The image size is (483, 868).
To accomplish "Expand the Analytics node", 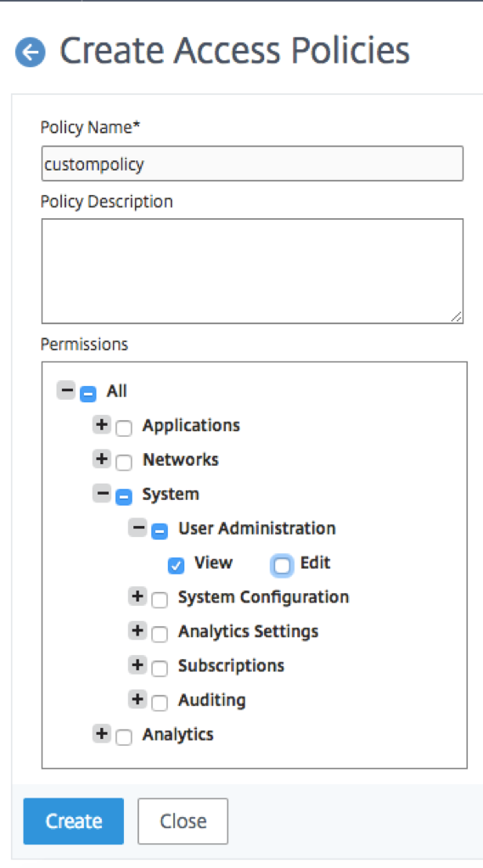I will point(102,733).
